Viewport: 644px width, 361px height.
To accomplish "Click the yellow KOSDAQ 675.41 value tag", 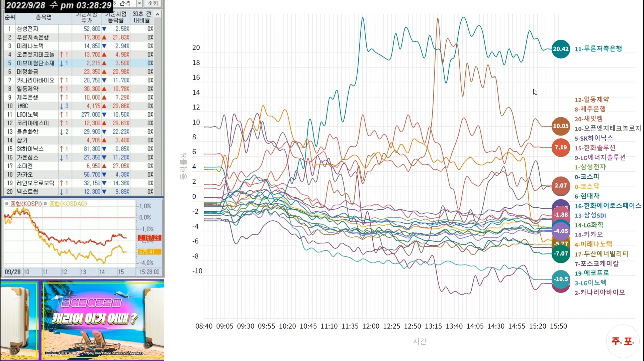I will point(150,252).
